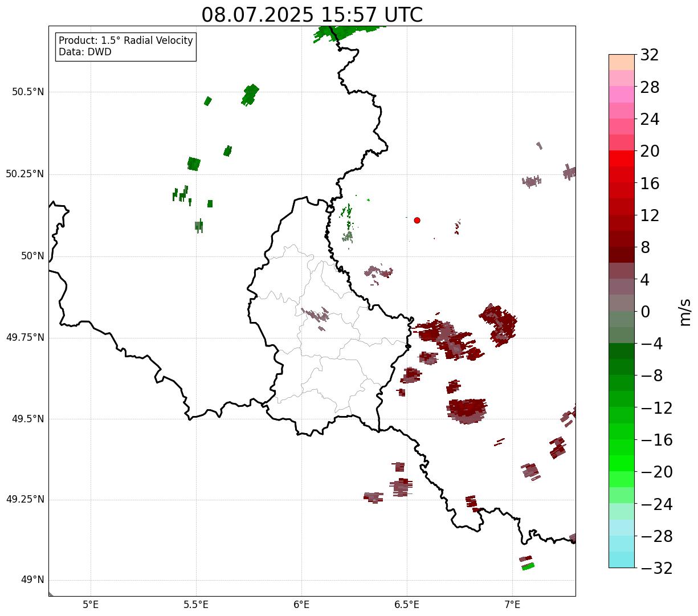This screenshot has width=698, height=616.
Task: Click the colorbar tick label 12
Action: (650, 215)
